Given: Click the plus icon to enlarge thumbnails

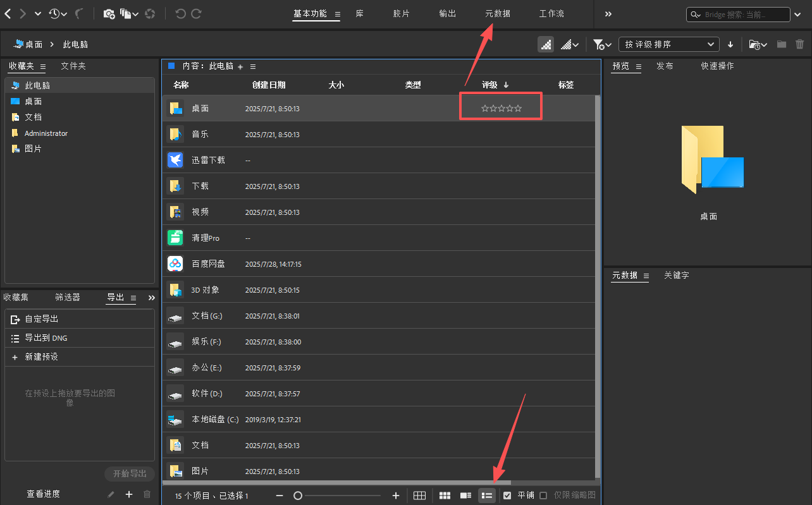Looking at the screenshot, I should (x=396, y=496).
